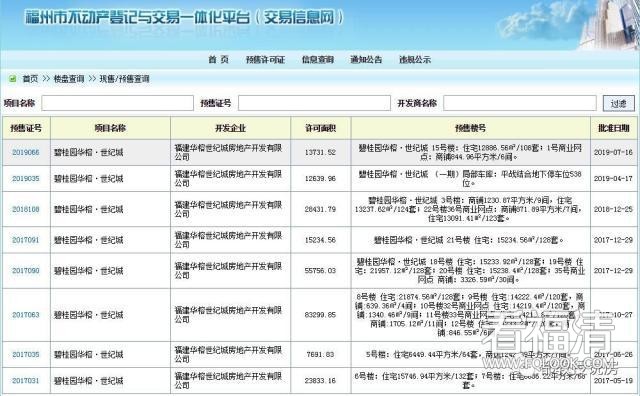This screenshot has height=396, width=640.
Task: Select area value 12639.96
Action: tap(320, 178)
